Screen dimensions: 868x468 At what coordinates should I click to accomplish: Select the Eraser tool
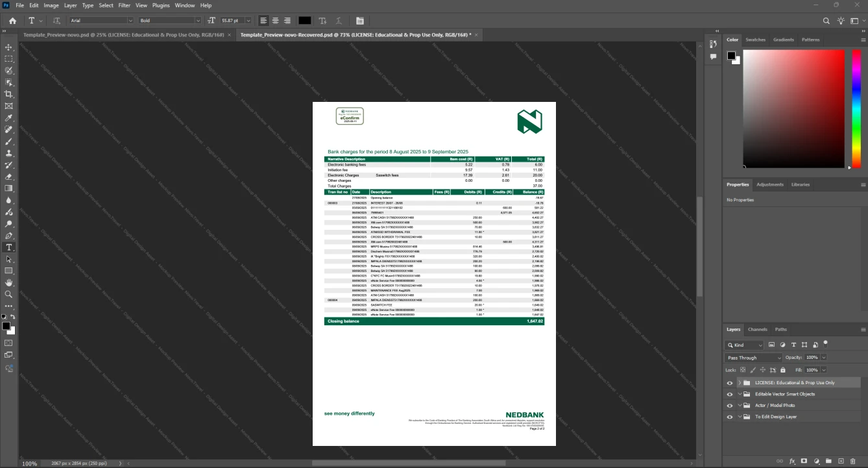pyautogui.click(x=9, y=177)
